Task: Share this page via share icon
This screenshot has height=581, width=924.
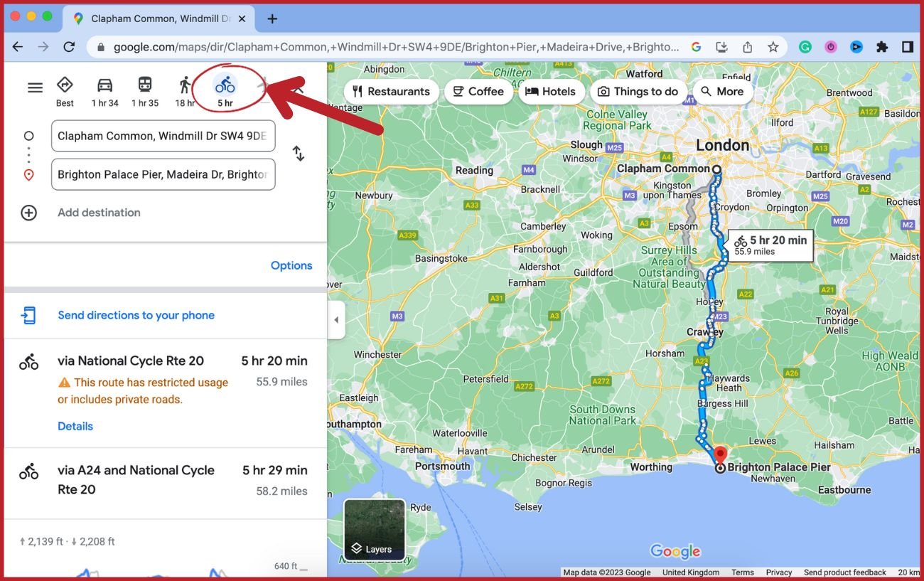Action: [x=747, y=47]
